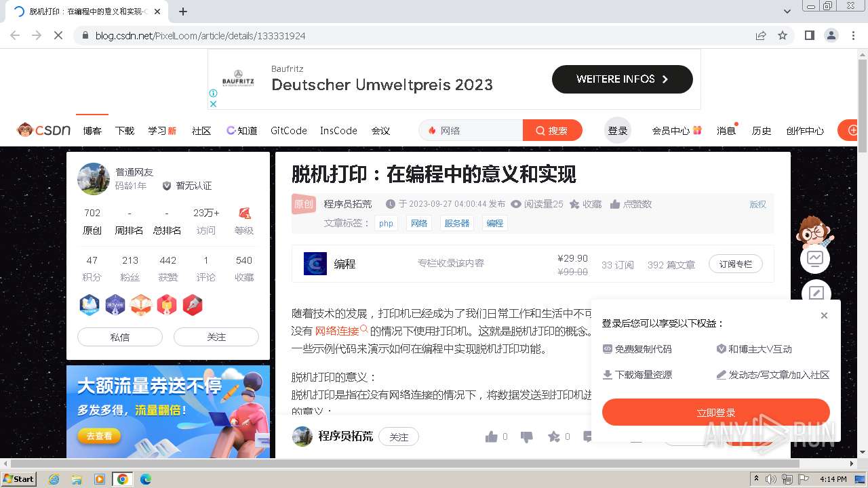Click the 编程 column thumbnail

point(315,264)
